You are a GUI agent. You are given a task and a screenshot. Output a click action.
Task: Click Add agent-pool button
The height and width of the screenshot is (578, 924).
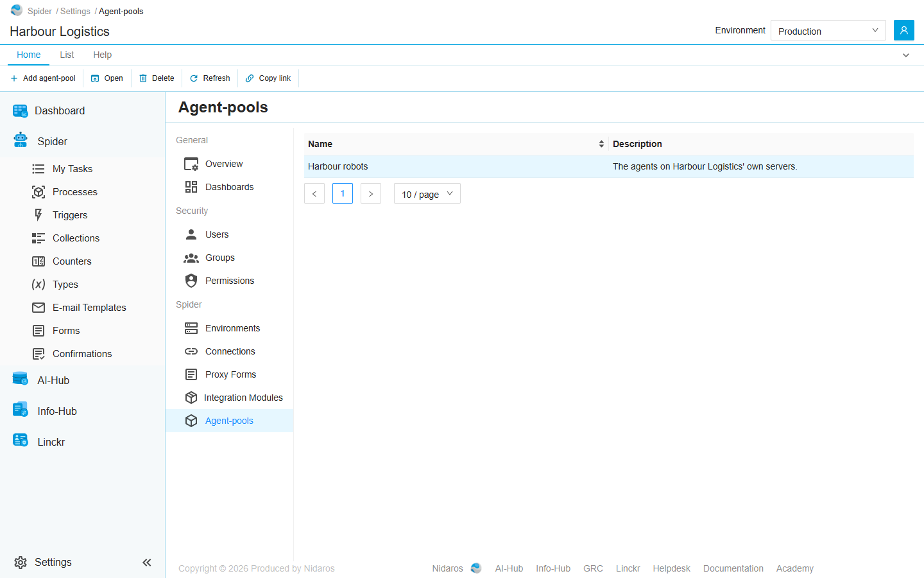point(43,78)
